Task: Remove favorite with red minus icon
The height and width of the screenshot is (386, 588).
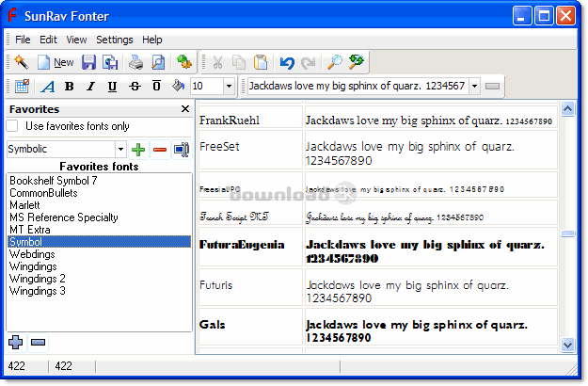Action: [159, 149]
